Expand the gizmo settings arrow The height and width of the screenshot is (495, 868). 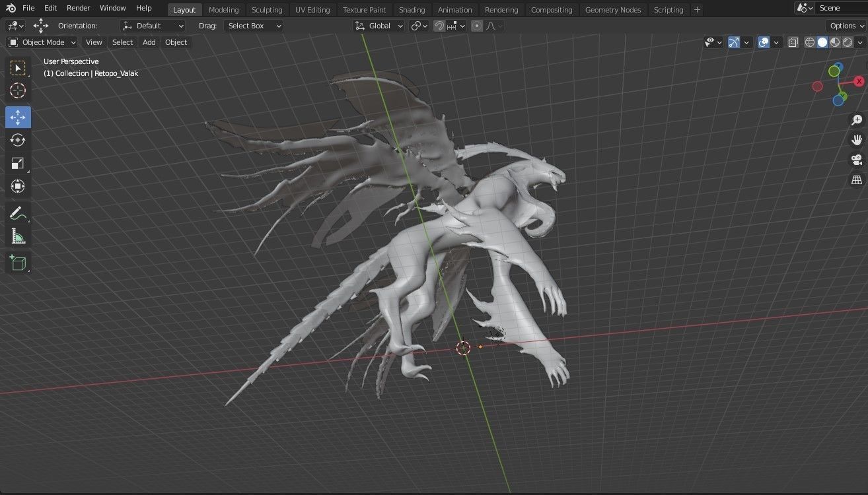click(746, 42)
